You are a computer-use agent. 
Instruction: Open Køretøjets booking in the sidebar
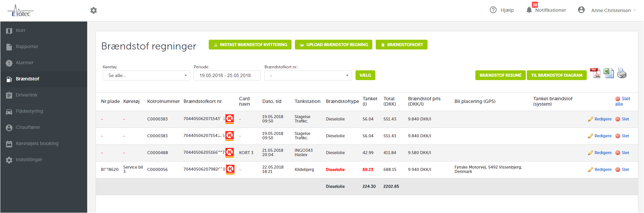coord(44,143)
